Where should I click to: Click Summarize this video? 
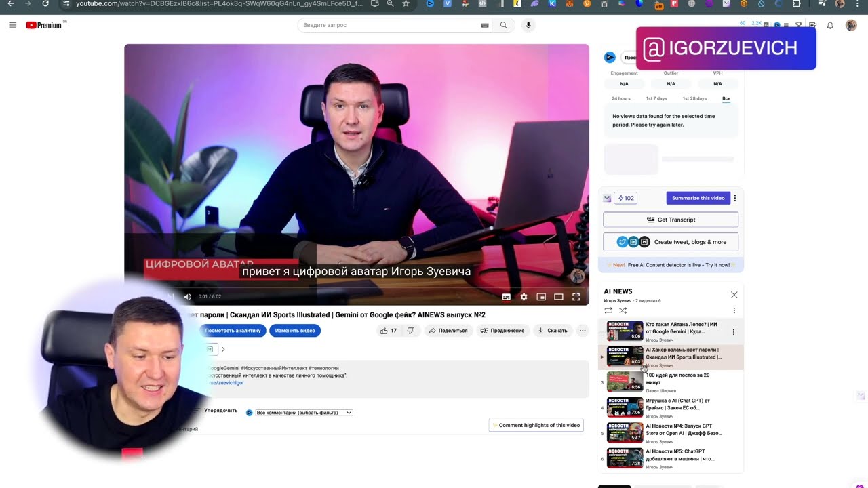pyautogui.click(x=698, y=198)
